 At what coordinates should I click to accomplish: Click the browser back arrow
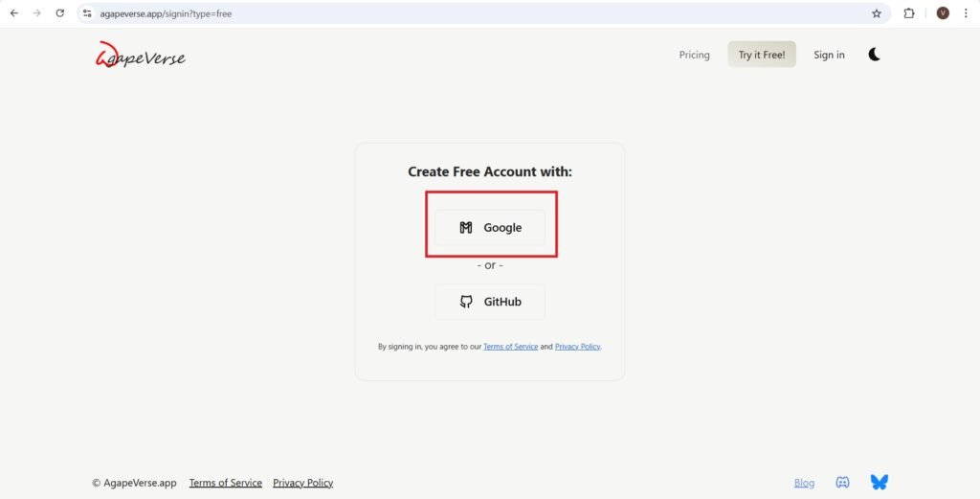(x=13, y=13)
